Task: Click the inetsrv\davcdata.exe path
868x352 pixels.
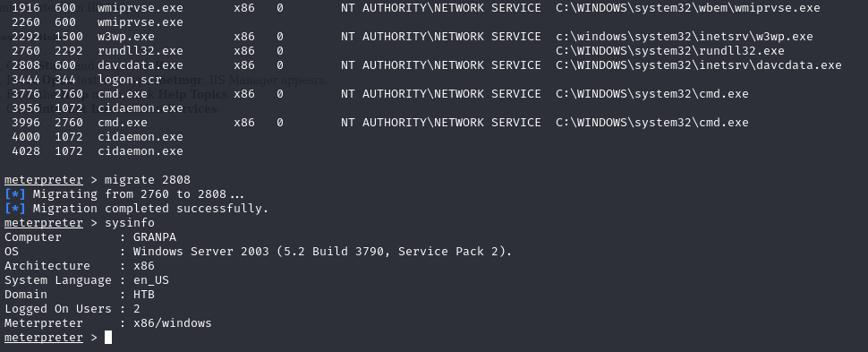Action: [x=699, y=64]
